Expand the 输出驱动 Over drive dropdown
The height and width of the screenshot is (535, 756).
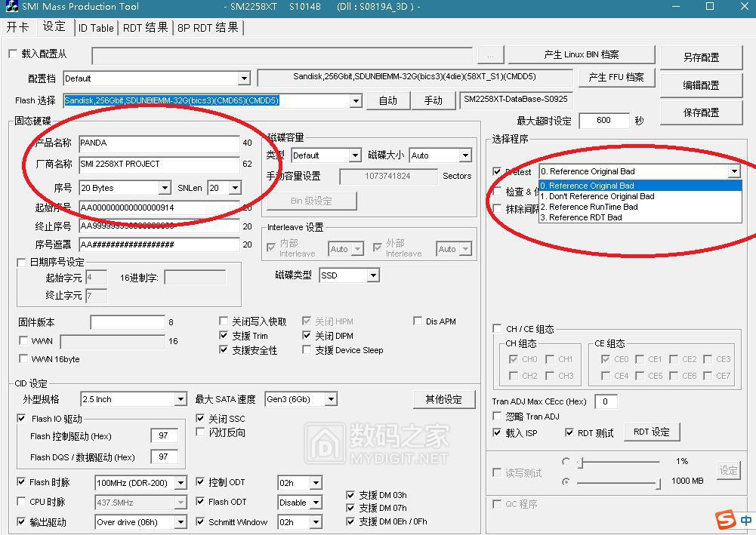coord(181,522)
